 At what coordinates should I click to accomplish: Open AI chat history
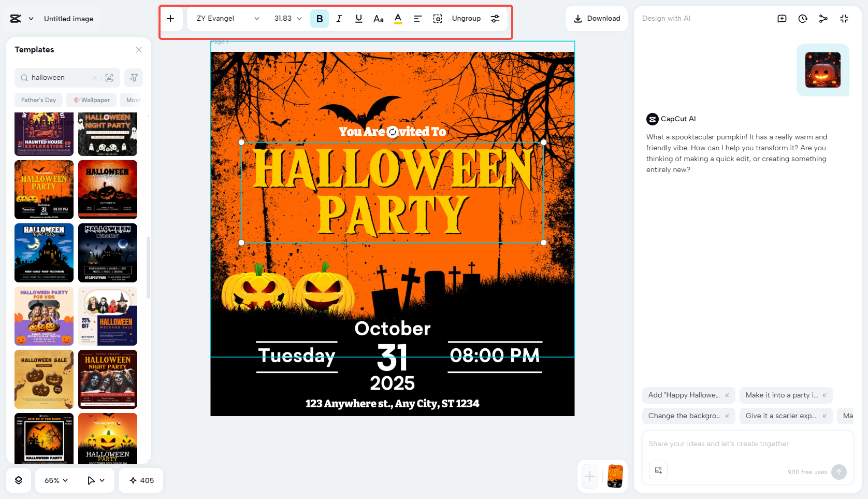pyautogui.click(x=802, y=18)
